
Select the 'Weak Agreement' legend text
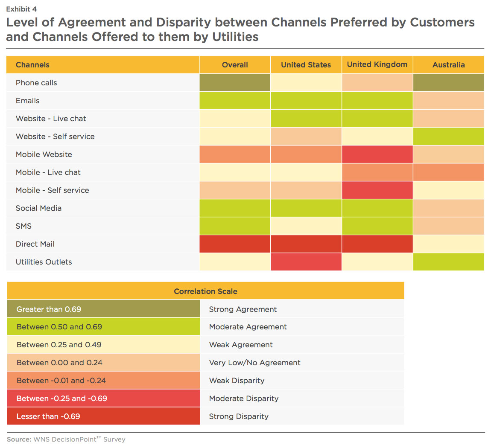pyautogui.click(x=241, y=344)
